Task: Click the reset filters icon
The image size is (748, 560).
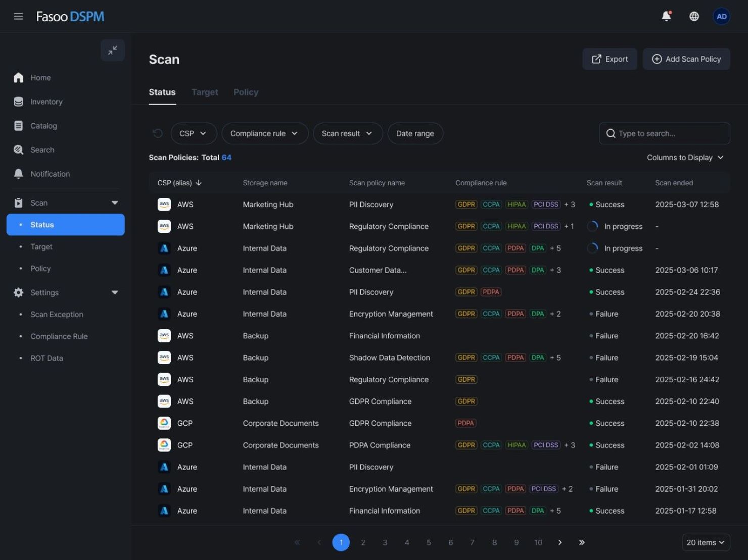Action: click(x=157, y=133)
